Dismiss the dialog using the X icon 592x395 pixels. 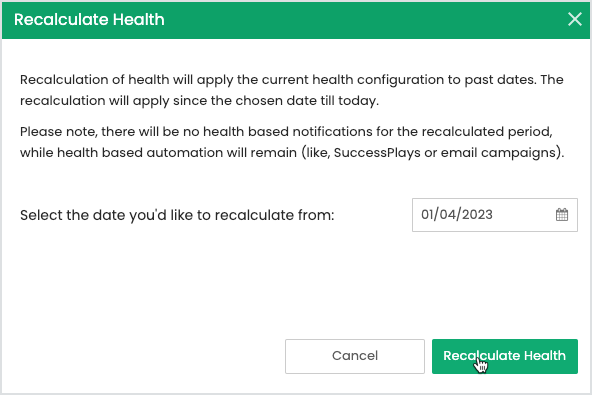tap(575, 19)
